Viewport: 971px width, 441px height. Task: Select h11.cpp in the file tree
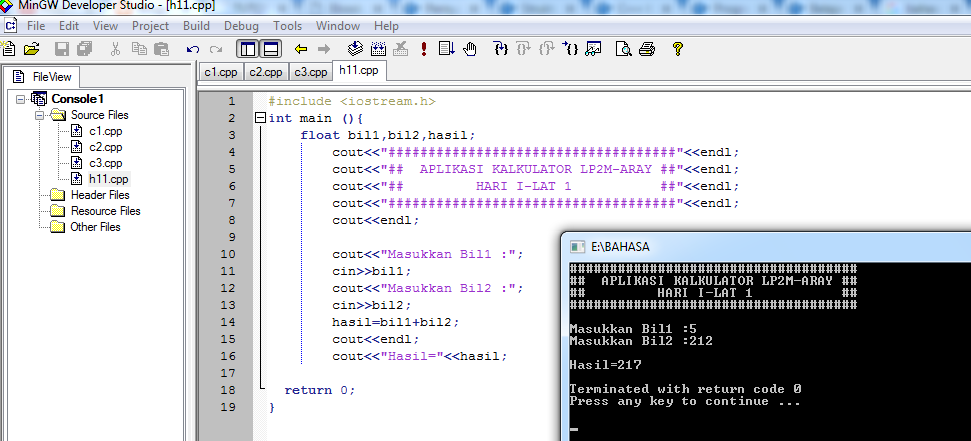click(108, 179)
